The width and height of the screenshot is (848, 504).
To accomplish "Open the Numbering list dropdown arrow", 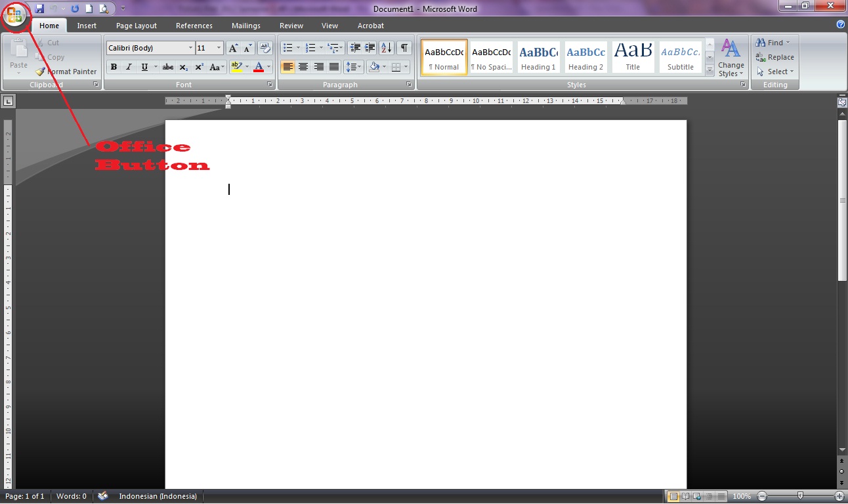I will pos(321,48).
